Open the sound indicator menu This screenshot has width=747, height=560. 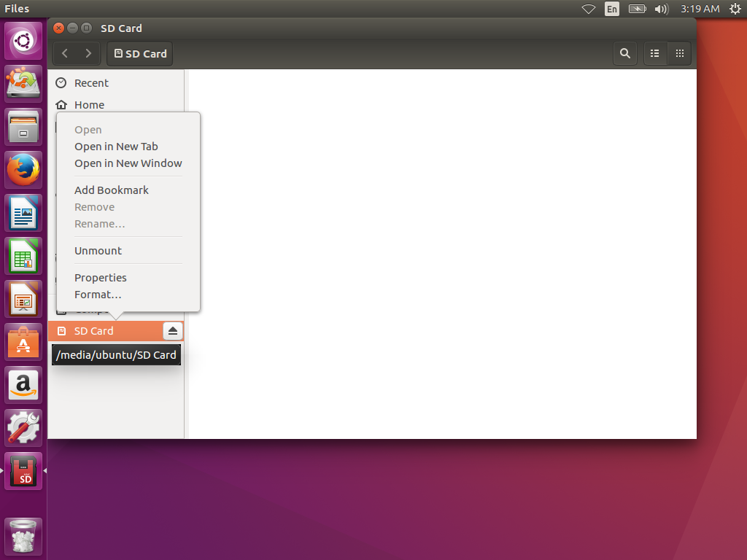[661, 9]
